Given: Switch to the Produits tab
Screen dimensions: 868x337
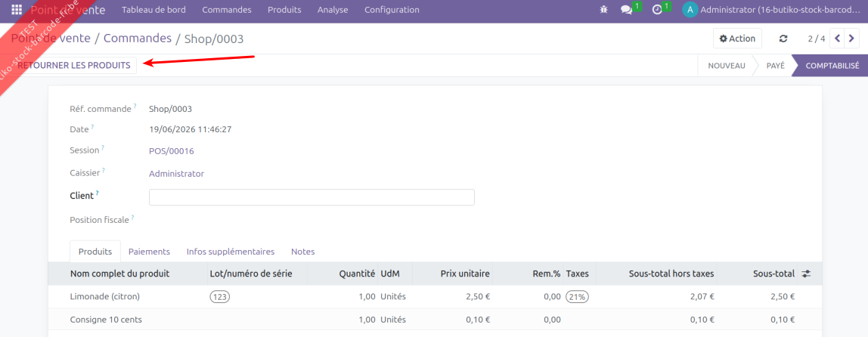Looking at the screenshot, I should tap(95, 252).
